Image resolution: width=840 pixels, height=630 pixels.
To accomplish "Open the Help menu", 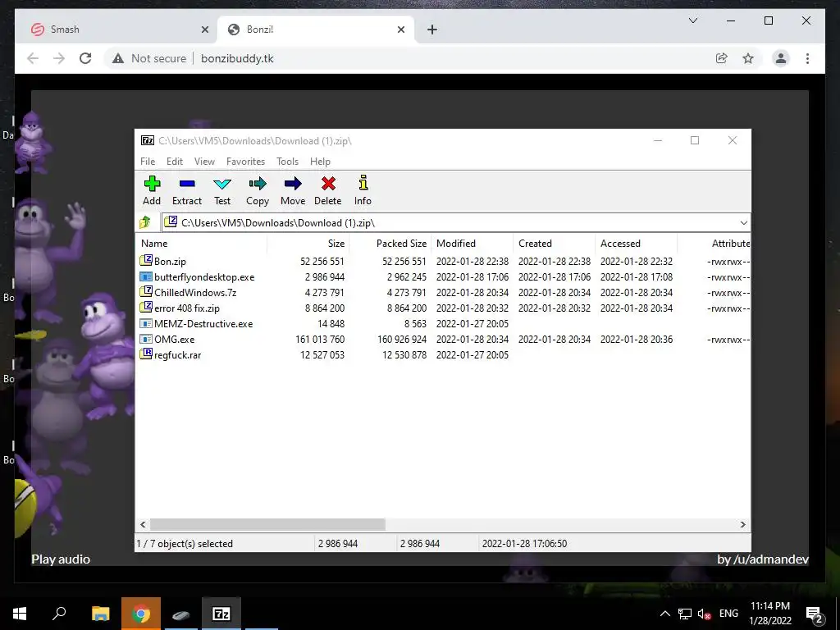I will [x=320, y=162].
